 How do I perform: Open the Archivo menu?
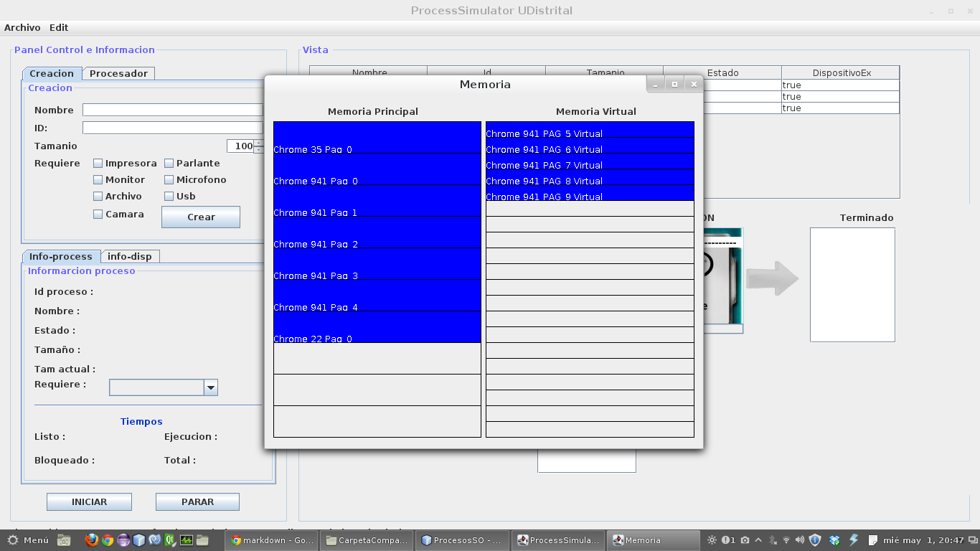coord(22,27)
